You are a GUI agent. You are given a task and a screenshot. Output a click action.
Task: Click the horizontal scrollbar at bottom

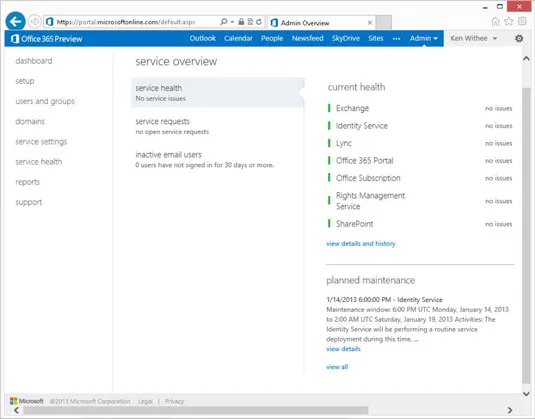[196, 410]
